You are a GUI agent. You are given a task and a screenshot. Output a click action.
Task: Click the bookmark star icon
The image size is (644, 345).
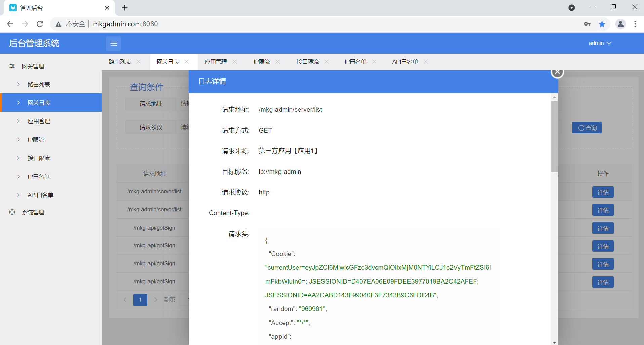[x=602, y=24]
